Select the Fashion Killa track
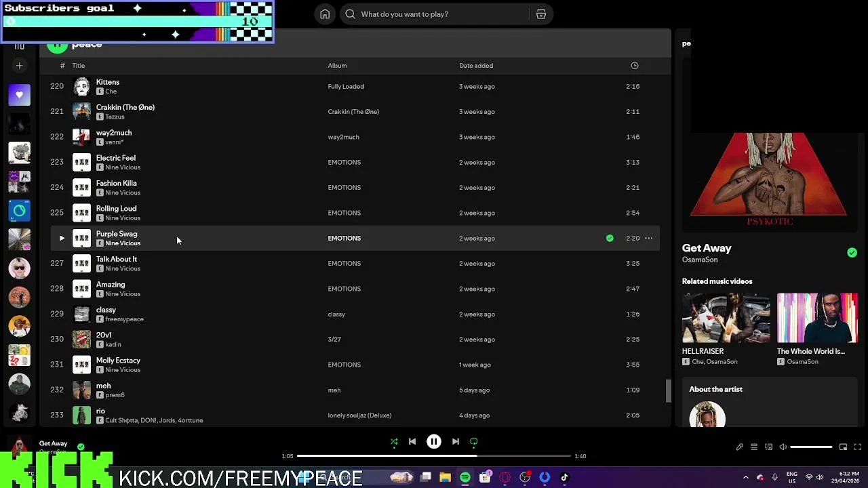The height and width of the screenshot is (488, 868). 117,183
